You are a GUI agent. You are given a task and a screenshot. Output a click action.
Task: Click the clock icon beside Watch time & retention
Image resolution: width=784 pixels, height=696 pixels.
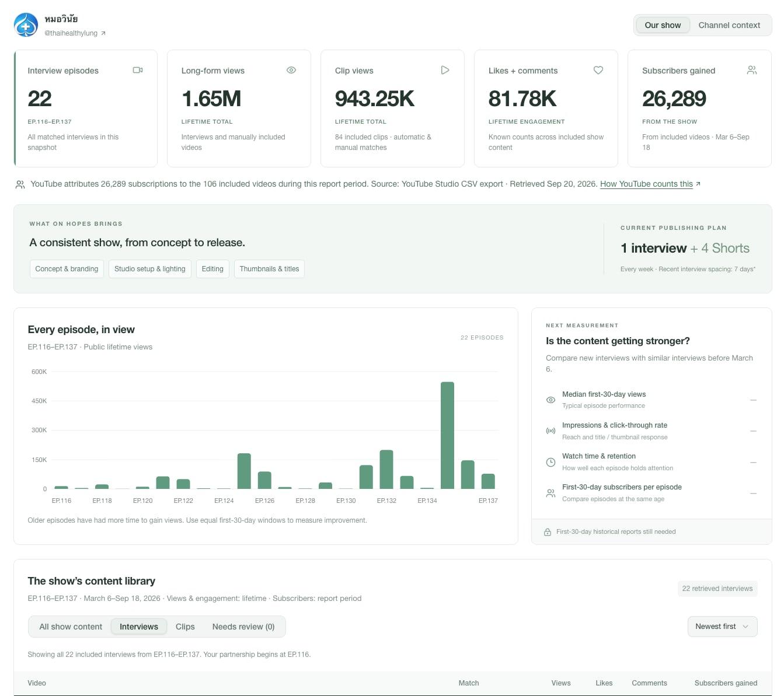(x=550, y=462)
